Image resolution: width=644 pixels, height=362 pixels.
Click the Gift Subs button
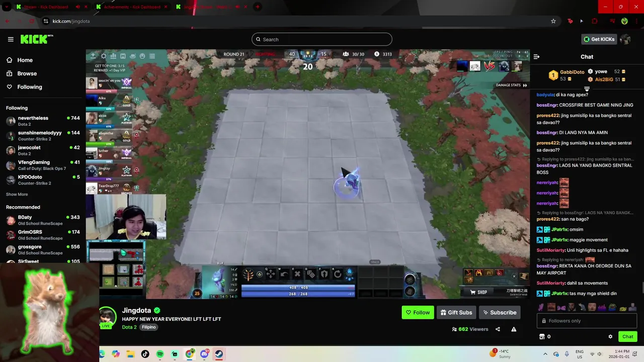tap(456, 312)
